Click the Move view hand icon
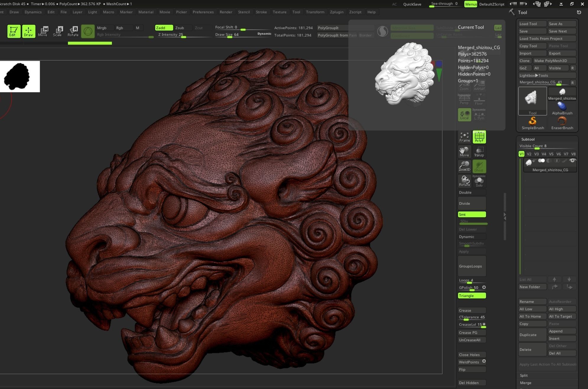Screen dimensions: 588x389 coord(464,151)
